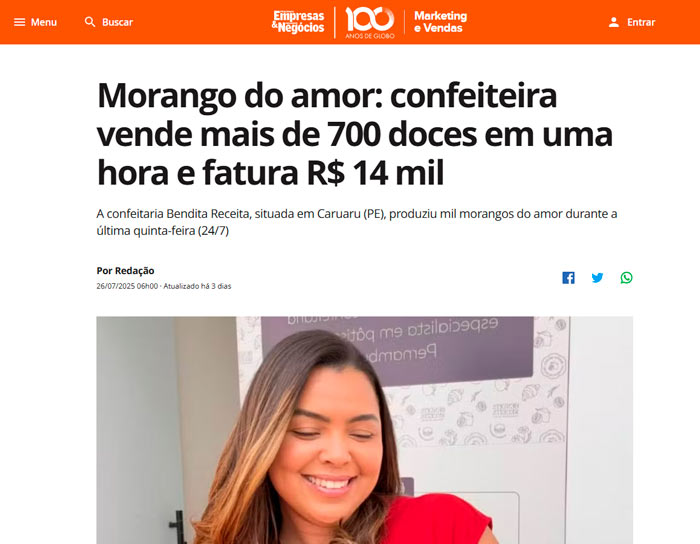Open the Marketing e Vendas section
Screen dimensions: 700x544
(440, 22)
